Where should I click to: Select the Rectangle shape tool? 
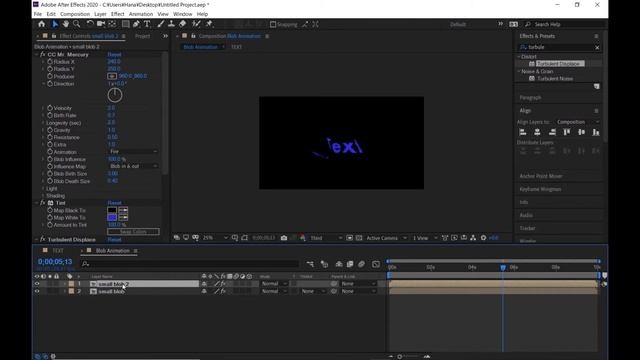coord(126,24)
